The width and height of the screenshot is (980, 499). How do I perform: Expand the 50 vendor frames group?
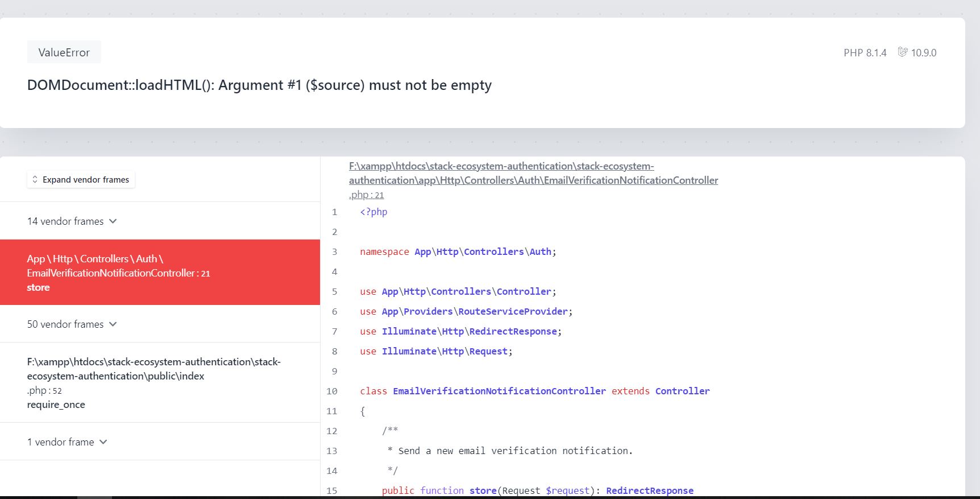160,324
